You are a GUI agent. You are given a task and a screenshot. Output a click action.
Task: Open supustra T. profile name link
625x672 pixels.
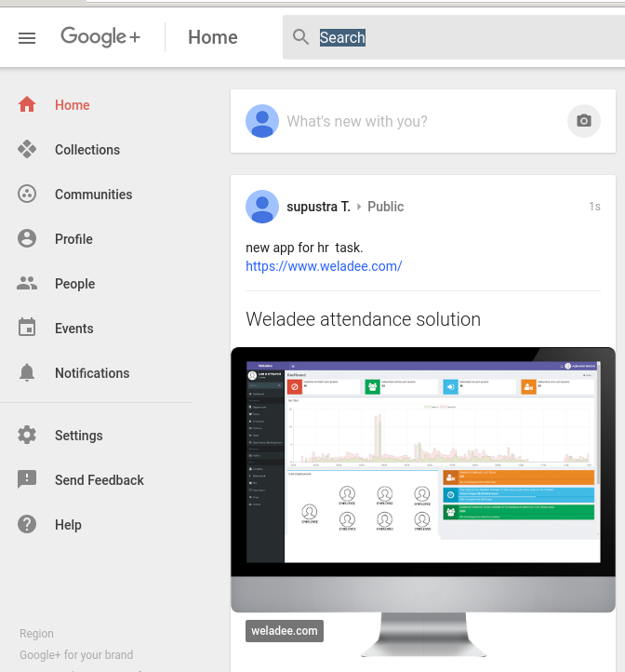tap(318, 207)
